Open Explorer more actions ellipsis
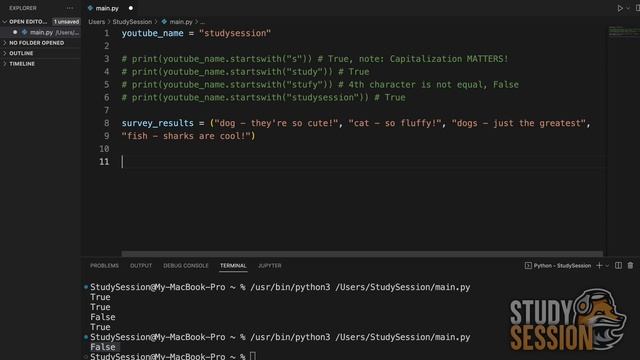This screenshot has height=360, width=640. pos(70,8)
